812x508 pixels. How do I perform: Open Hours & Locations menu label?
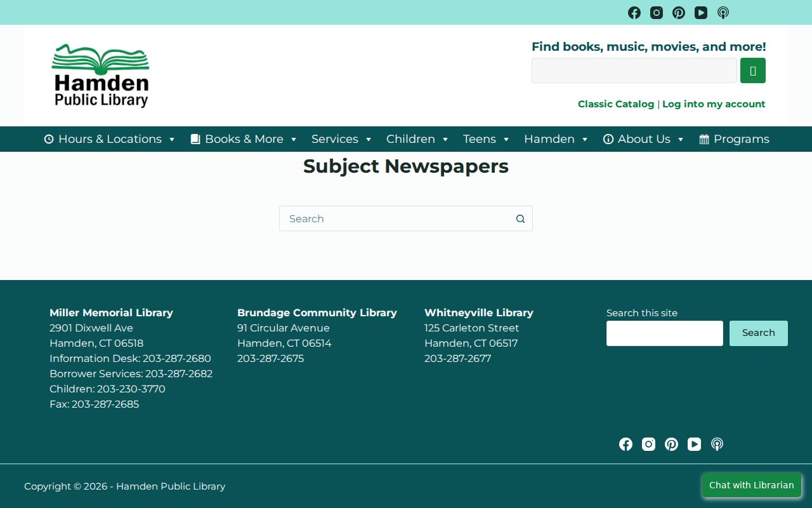(x=110, y=139)
